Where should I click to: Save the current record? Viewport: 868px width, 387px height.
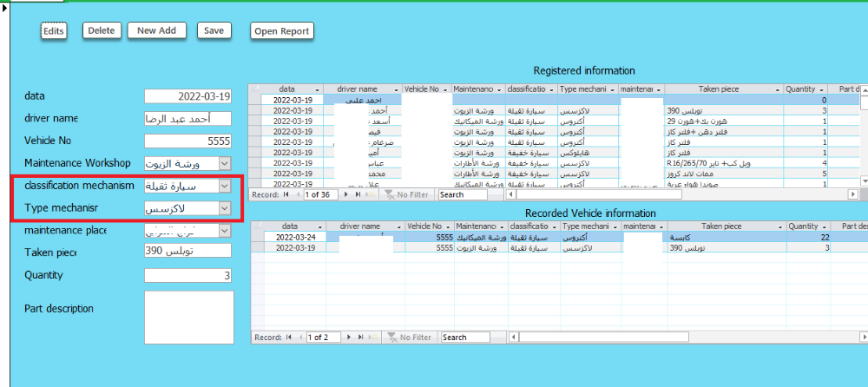214,30
